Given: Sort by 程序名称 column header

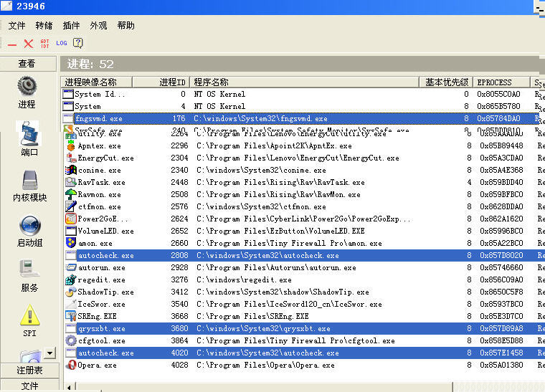Looking at the screenshot, I should click(304, 82).
